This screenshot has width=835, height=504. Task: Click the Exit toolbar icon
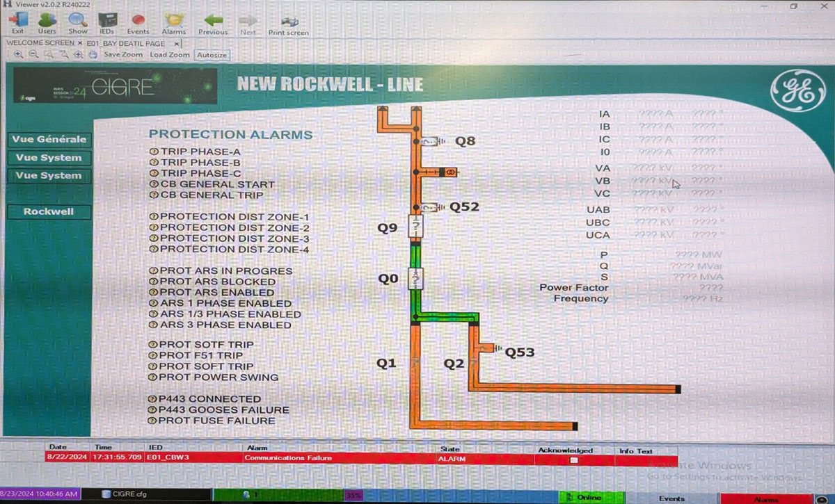point(17,21)
